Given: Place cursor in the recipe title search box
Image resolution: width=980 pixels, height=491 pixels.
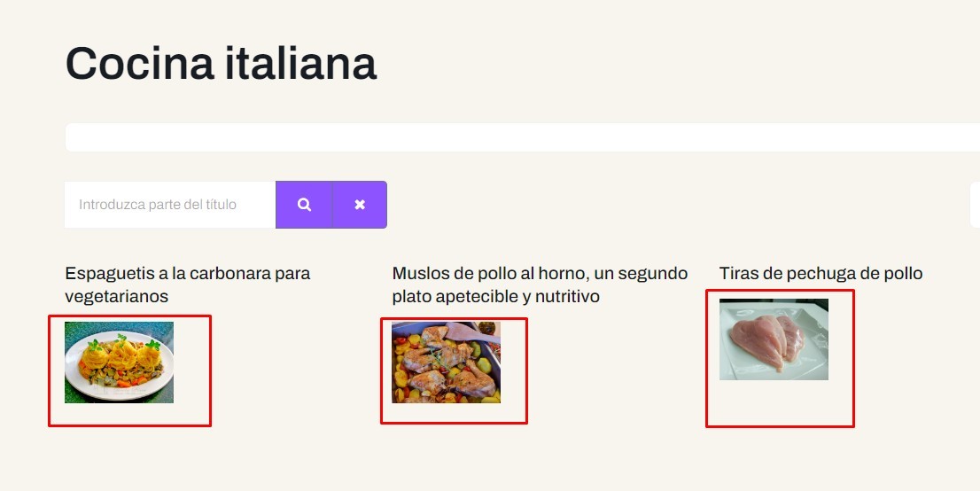Looking at the screenshot, I should click(170, 205).
